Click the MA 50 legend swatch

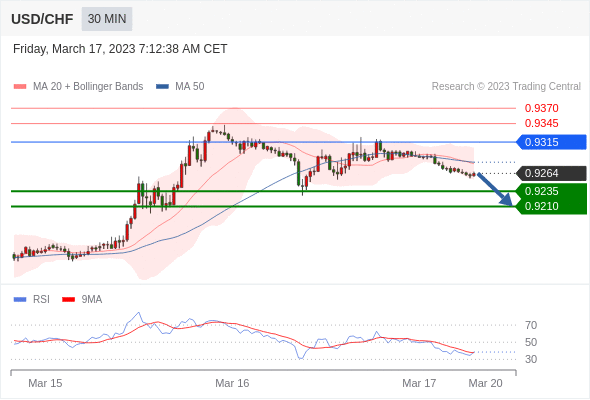(x=162, y=87)
